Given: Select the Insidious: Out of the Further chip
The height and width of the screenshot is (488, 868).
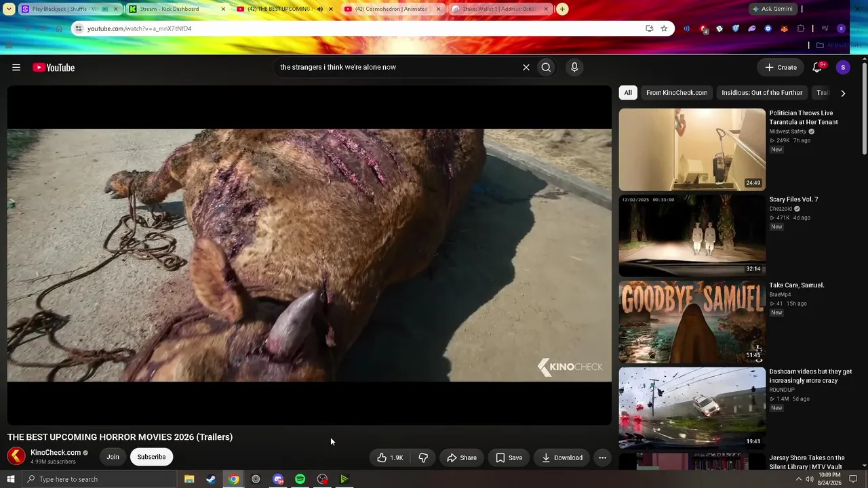Looking at the screenshot, I should point(762,93).
